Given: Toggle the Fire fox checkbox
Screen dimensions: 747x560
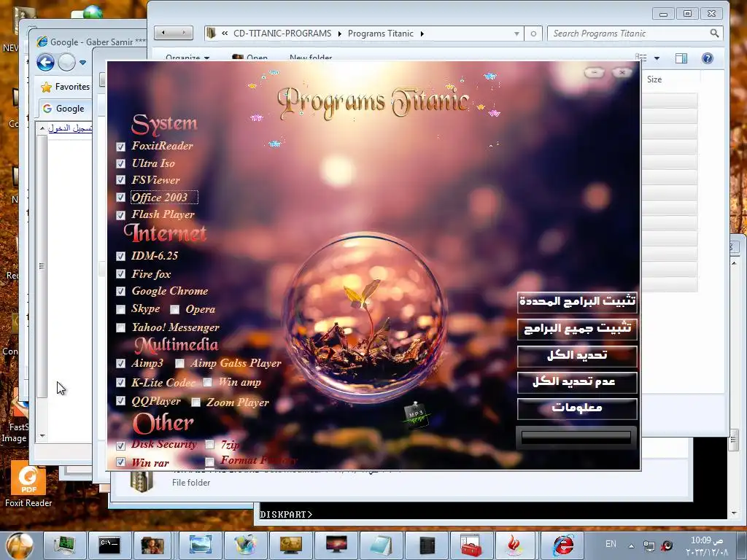Looking at the screenshot, I should pyautogui.click(x=121, y=274).
